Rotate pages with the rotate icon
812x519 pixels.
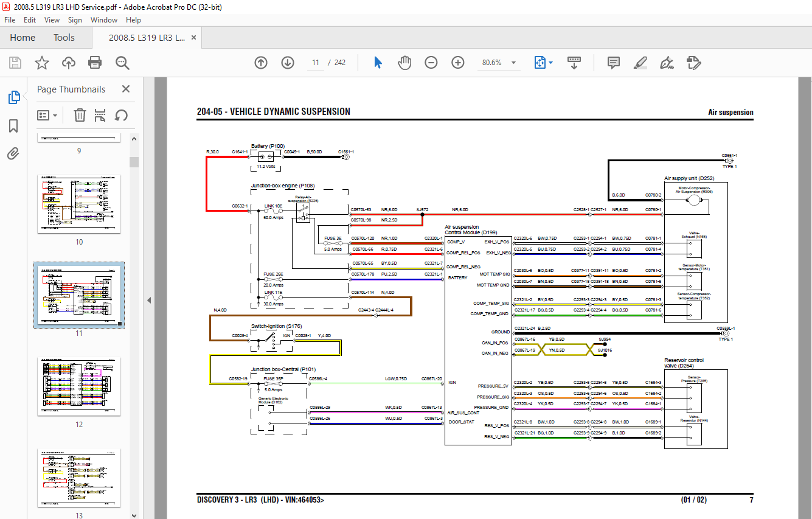pos(121,115)
